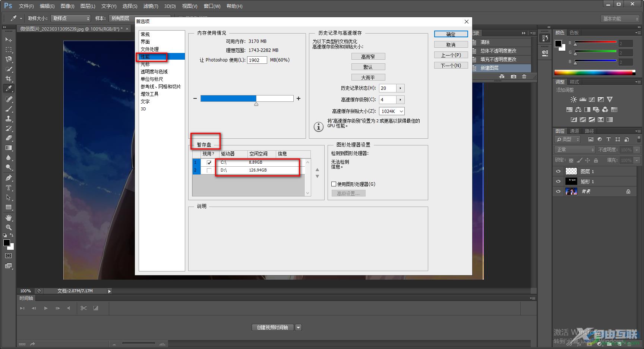644x349 pixels.
Task: Open the 基本功能 workspace dropdown
Action: pyautogui.click(x=620, y=19)
